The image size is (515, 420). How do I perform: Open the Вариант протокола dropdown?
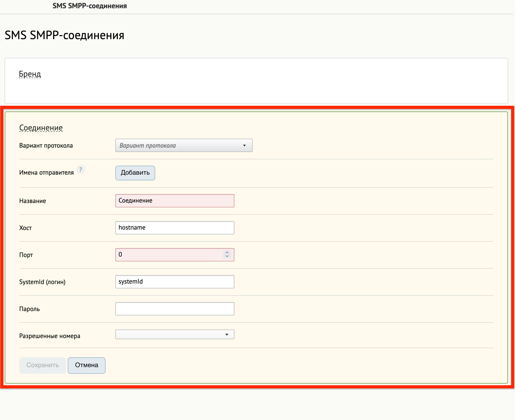[x=184, y=145]
